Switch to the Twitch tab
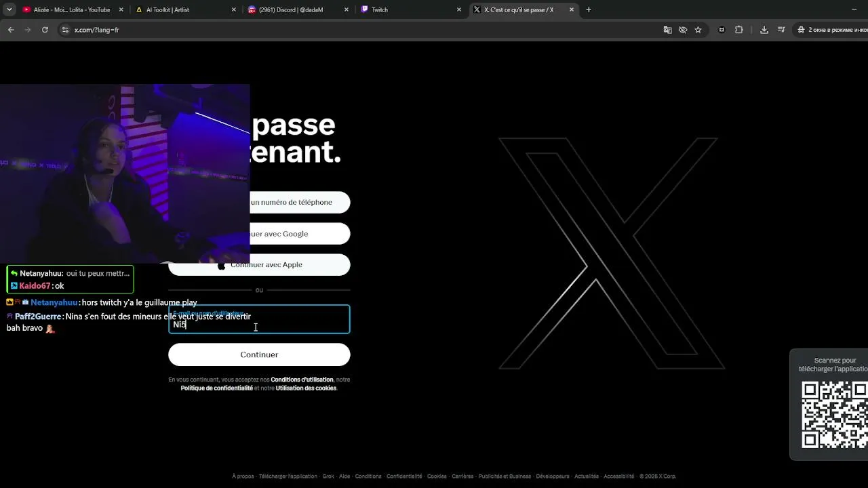Screen dimensions: 868x488 click(x=411, y=9)
